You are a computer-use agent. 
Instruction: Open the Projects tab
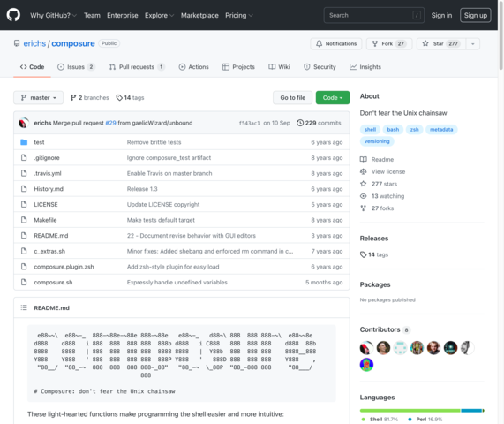[x=238, y=67]
